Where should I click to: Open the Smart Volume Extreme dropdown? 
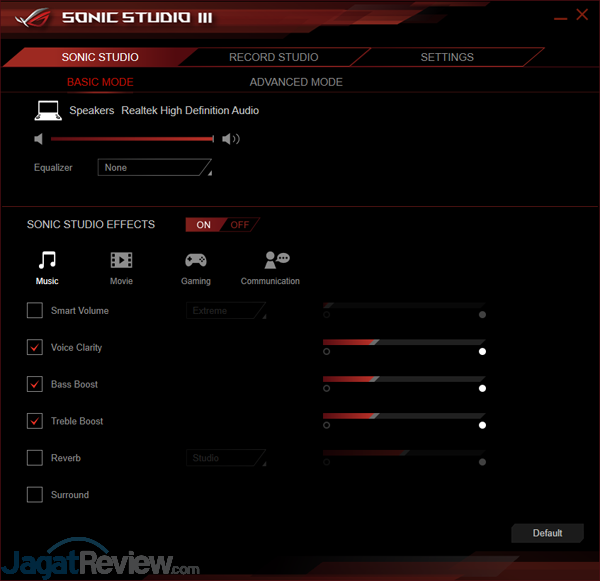pos(226,310)
